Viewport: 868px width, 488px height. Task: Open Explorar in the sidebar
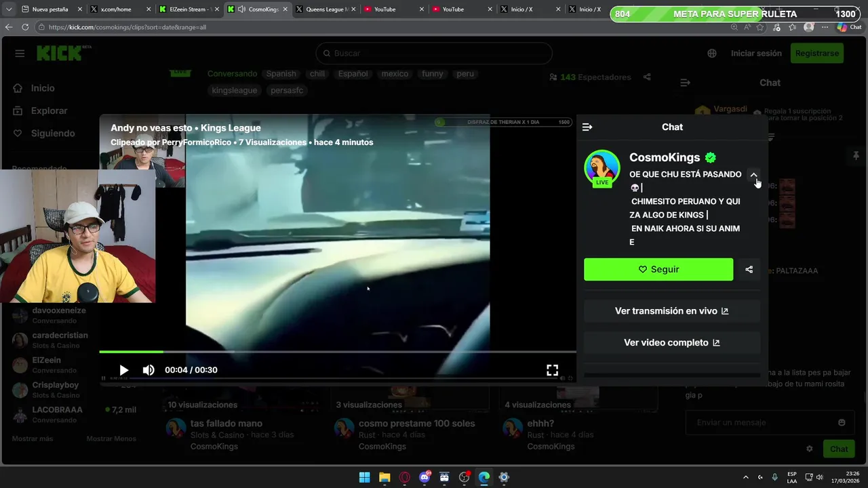point(49,110)
